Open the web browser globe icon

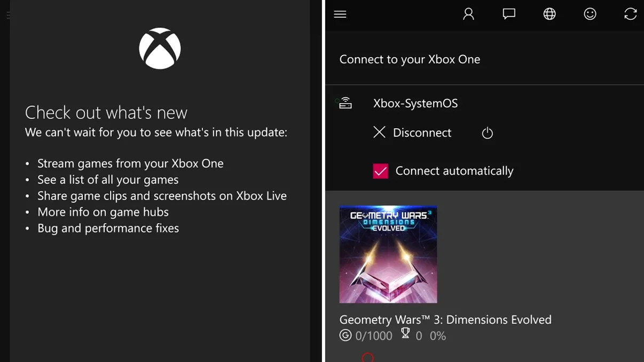click(x=549, y=14)
